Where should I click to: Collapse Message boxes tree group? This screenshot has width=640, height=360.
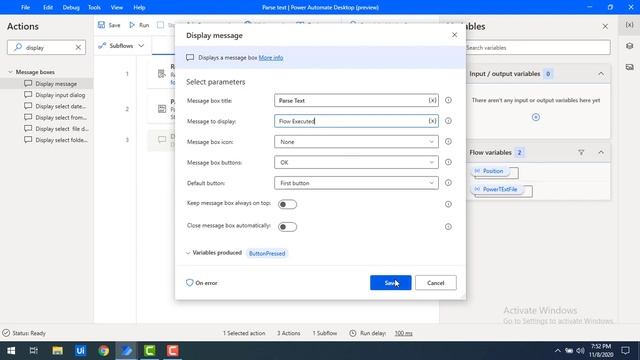coord(10,72)
